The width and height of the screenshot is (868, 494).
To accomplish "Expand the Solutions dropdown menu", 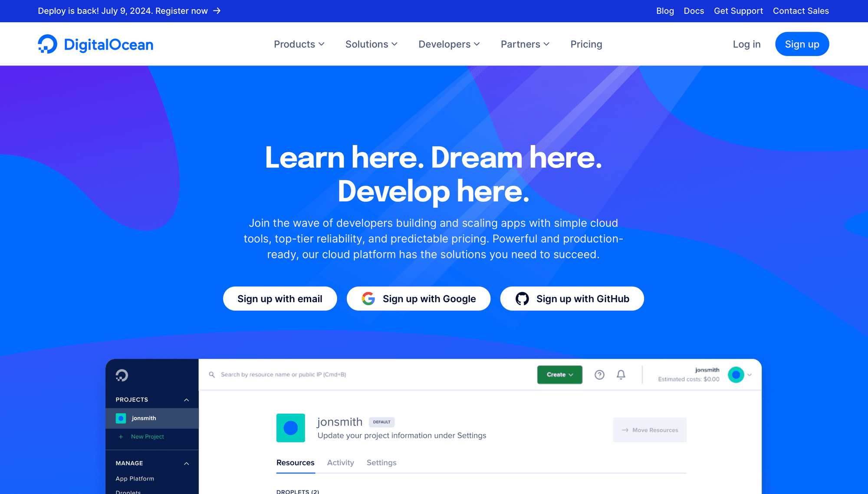I will 371,44.
